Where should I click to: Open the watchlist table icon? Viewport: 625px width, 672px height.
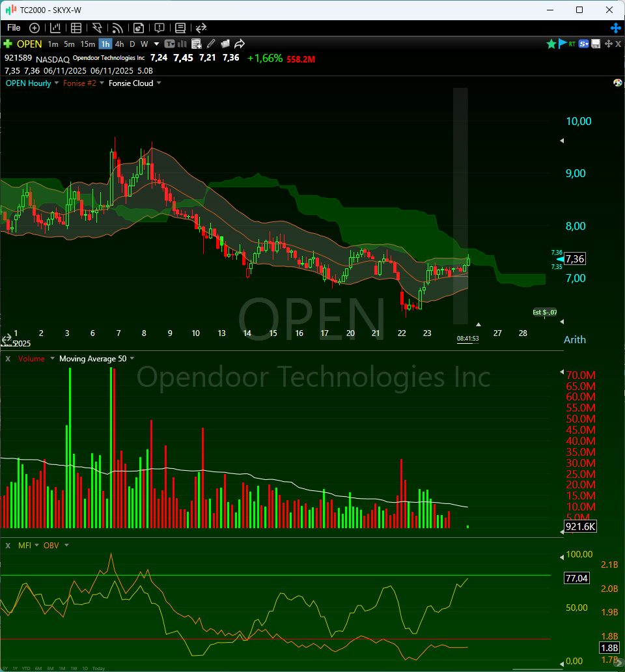pyautogui.click(x=76, y=28)
